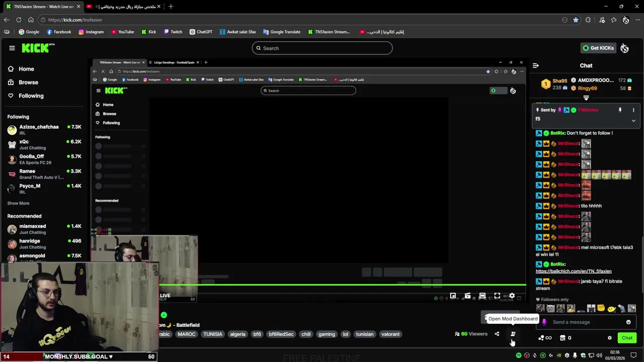The width and height of the screenshot is (644, 362).
Task: Open browser three-dot settings menu
Action: [x=637, y=20]
